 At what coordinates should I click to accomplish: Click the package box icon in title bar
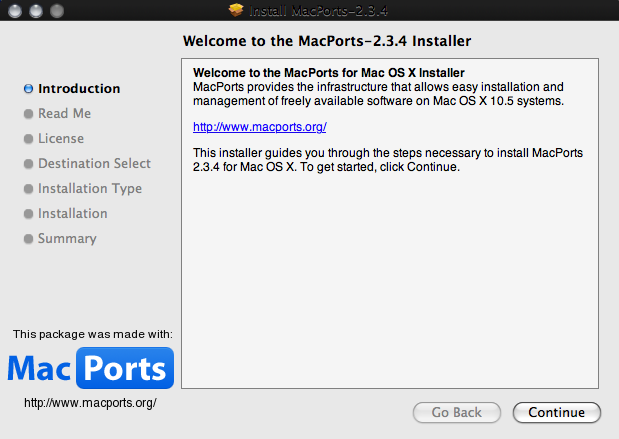click(x=236, y=10)
